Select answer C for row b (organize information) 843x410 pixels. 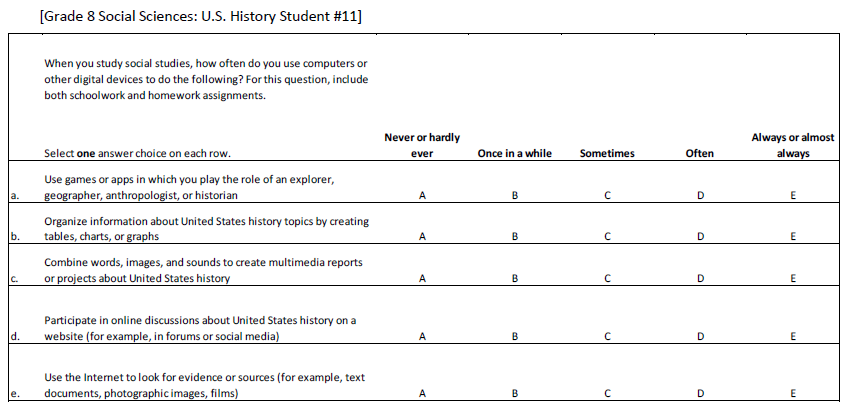pyautogui.click(x=607, y=237)
